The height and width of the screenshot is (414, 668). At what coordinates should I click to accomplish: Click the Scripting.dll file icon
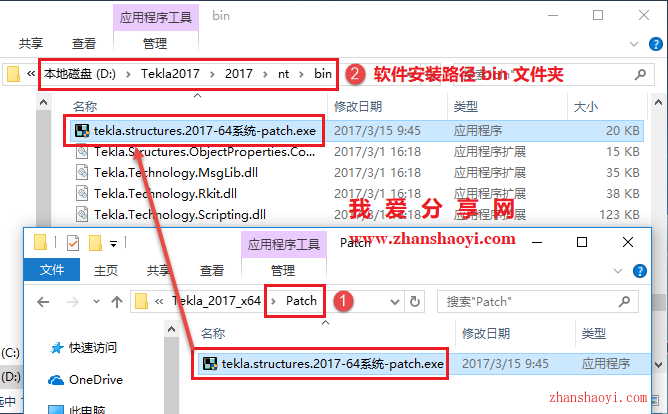82,214
